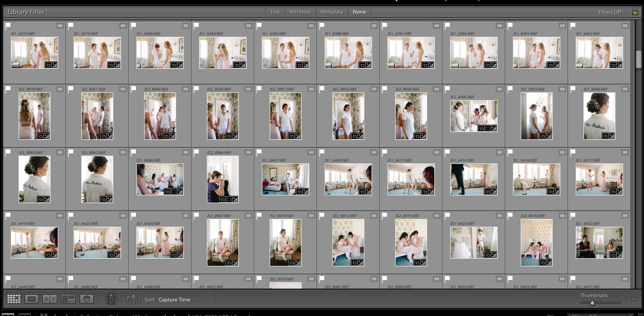
Task: Toggle the pick flag on JS2_8939.NEF
Action: click(8, 89)
